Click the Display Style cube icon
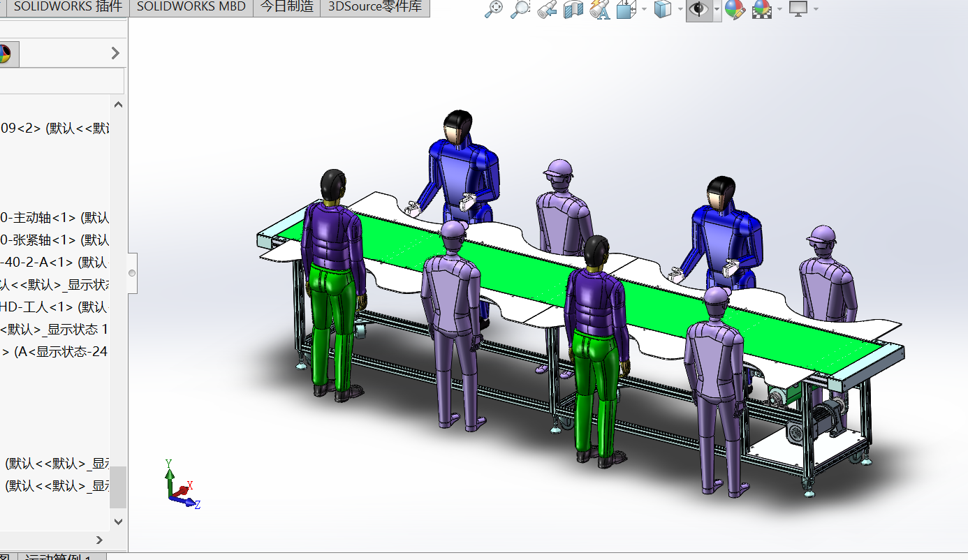Image resolution: width=968 pixels, height=560 pixels. 662,9
